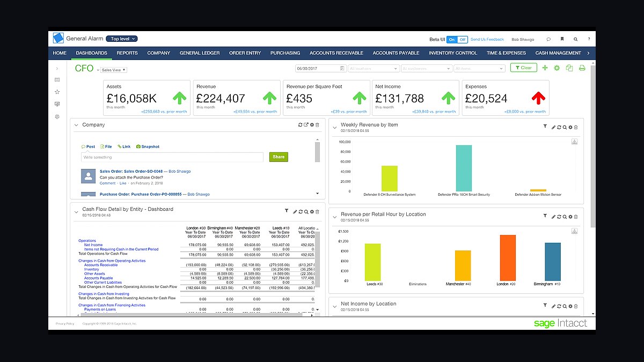
Task: Expand the left sidebar with the arrow
Action: pyautogui.click(x=57, y=69)
